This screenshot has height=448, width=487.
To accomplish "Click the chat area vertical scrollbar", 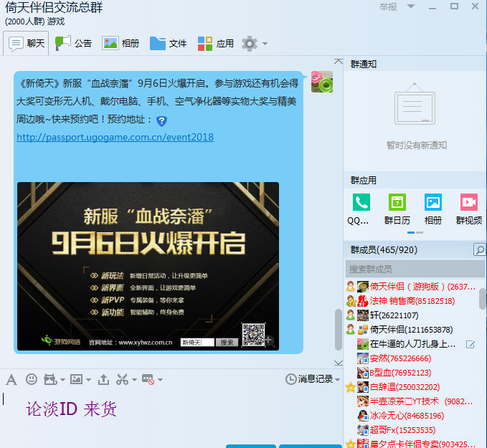I will (339, 330).
